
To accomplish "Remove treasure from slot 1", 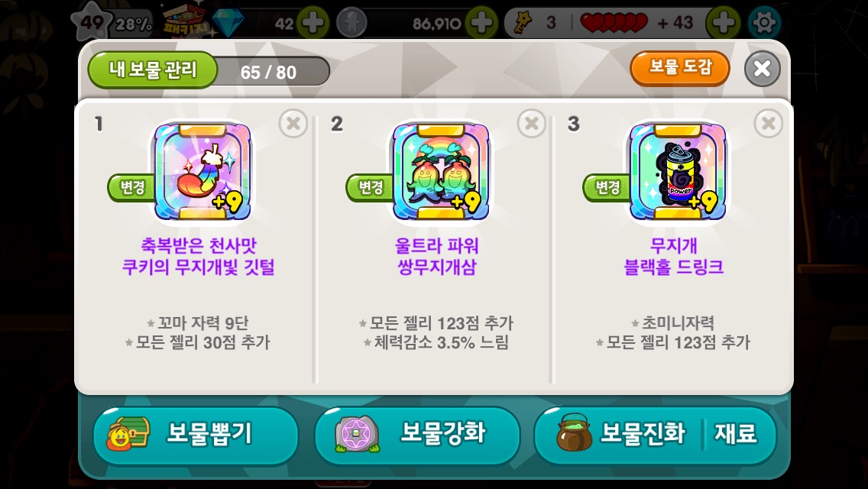I will point(293,123).
